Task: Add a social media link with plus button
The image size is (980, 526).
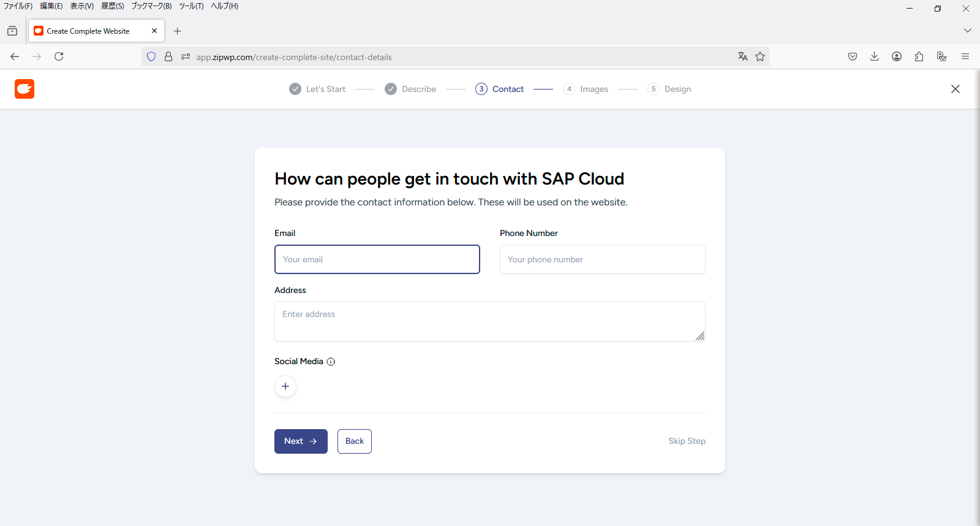Action: pos(285,386)
